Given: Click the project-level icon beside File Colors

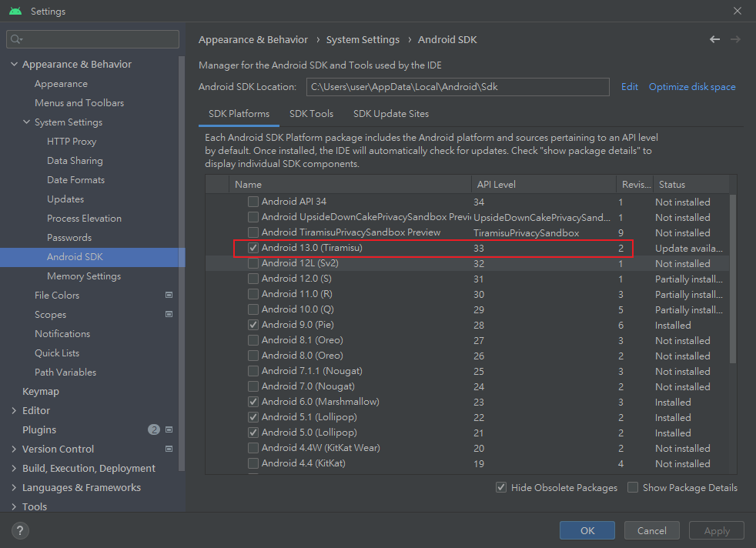Looking at the screenshot, I should [x=169, y=295].
